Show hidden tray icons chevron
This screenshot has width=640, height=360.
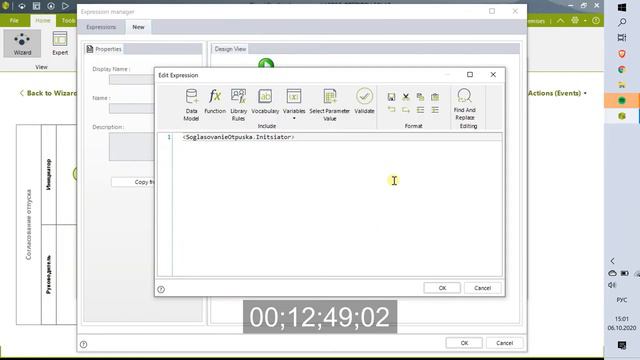[x=612, y=261]
